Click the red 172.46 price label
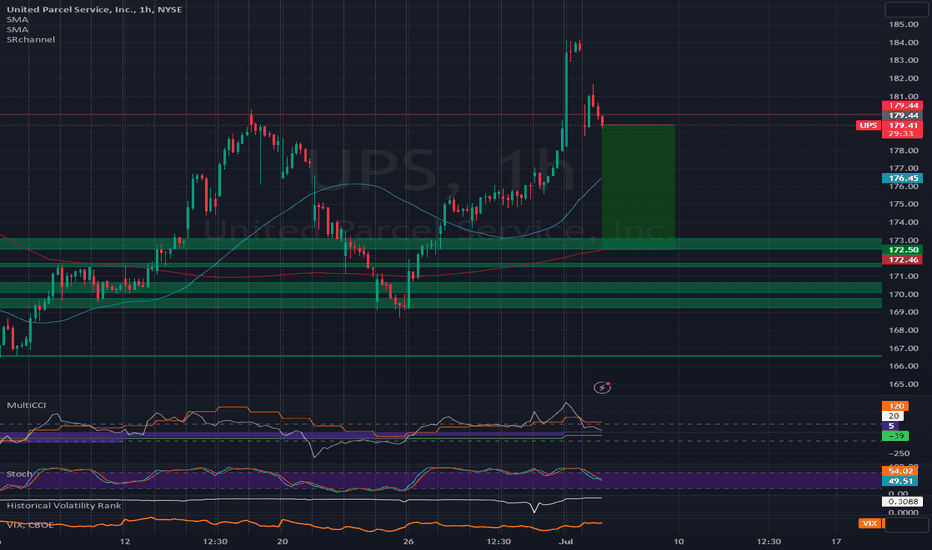932x550 pixels. (x=903, y=259)
